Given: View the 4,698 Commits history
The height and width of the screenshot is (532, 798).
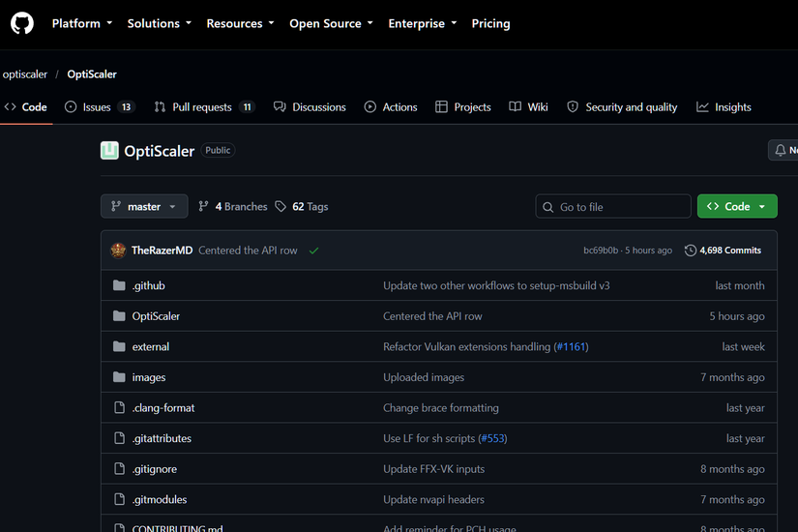Looking at the screenshot, I should coord(723,251).
